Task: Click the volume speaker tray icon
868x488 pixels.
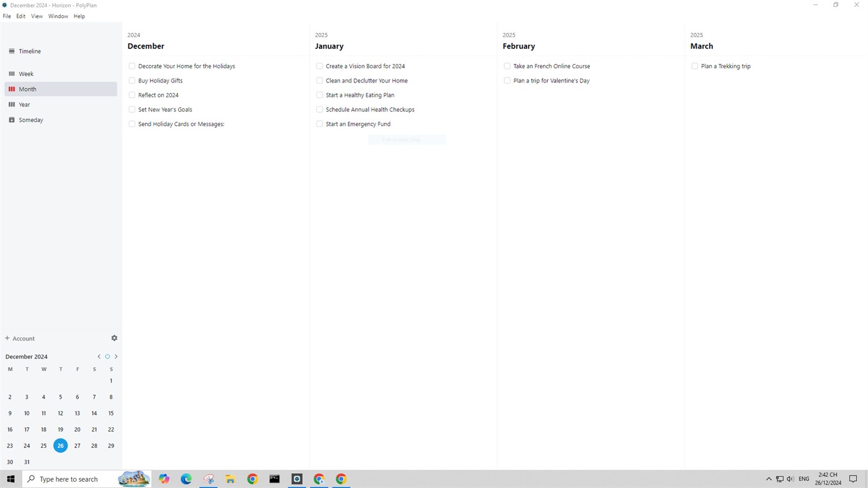Action: [x=790, y=479]
